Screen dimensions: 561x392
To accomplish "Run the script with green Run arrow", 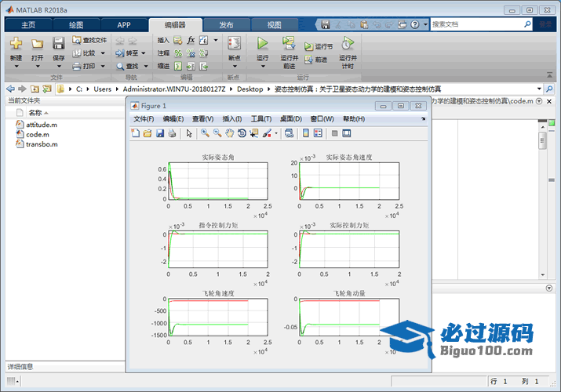I will (262, 43).
